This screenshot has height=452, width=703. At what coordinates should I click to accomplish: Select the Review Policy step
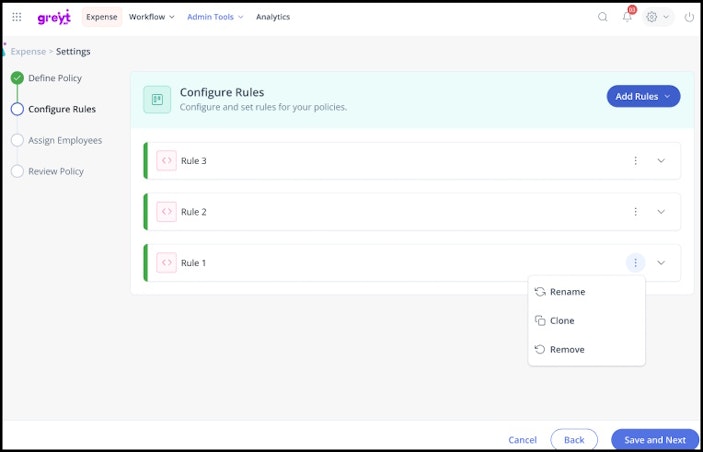click(x=48, y=171)
